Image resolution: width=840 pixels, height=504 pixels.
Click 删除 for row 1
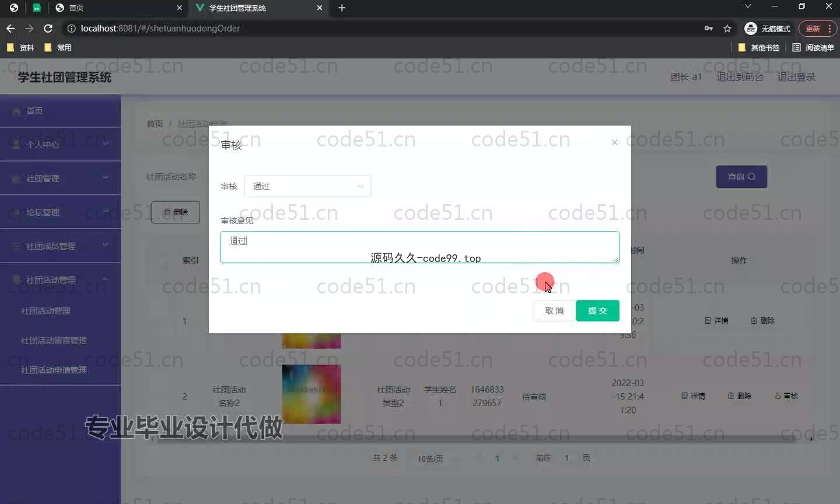762,321
